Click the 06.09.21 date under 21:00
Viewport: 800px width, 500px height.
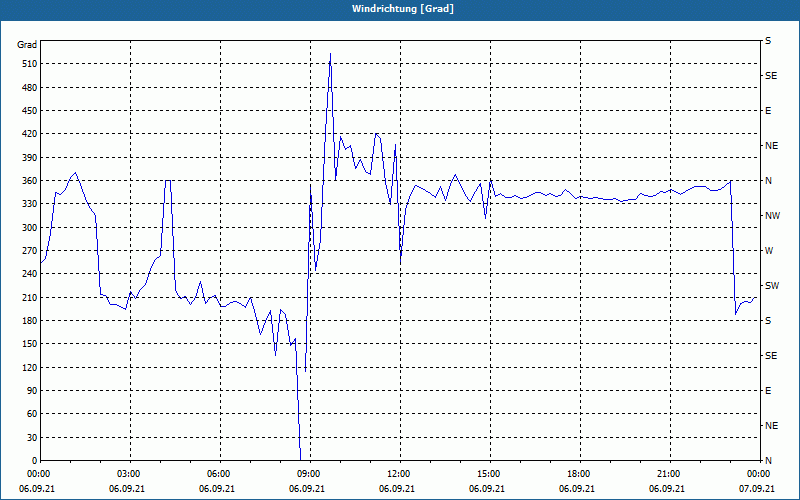(x=667, y=489)
